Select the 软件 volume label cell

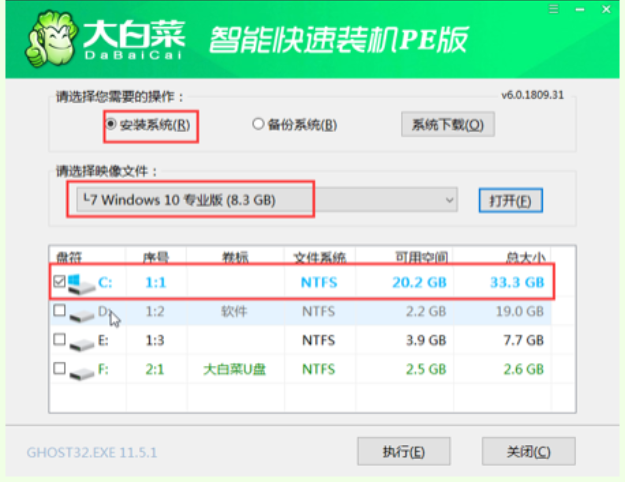[234, 311]
